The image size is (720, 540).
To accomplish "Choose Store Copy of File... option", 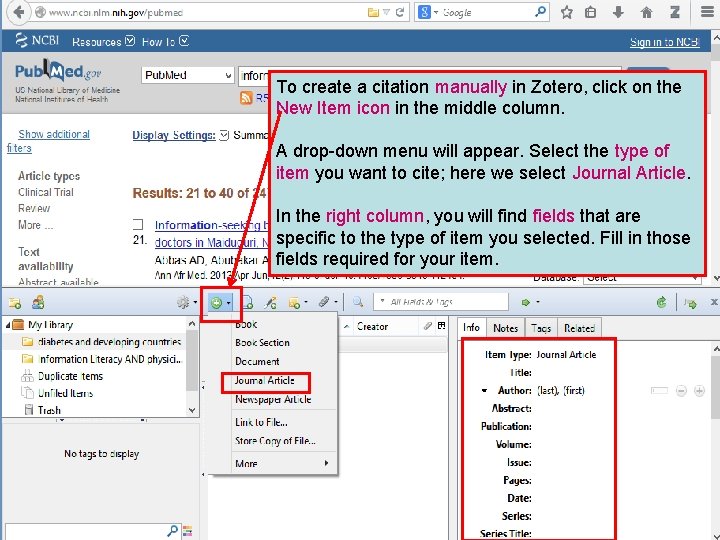I will (275, 441).
